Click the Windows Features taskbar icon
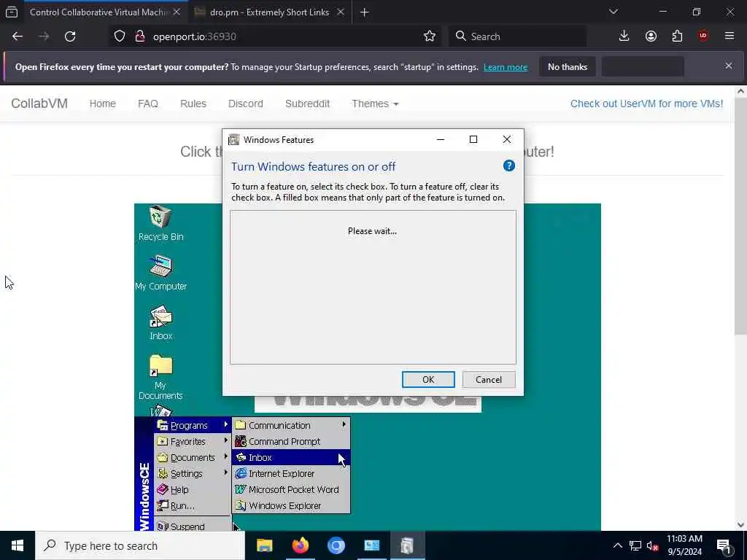 click(407, 545)
